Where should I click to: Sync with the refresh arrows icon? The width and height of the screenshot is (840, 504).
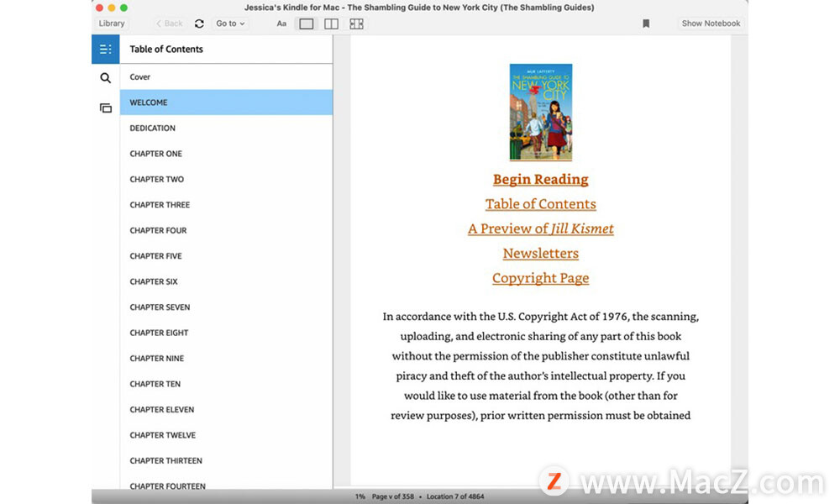(199, 24)
